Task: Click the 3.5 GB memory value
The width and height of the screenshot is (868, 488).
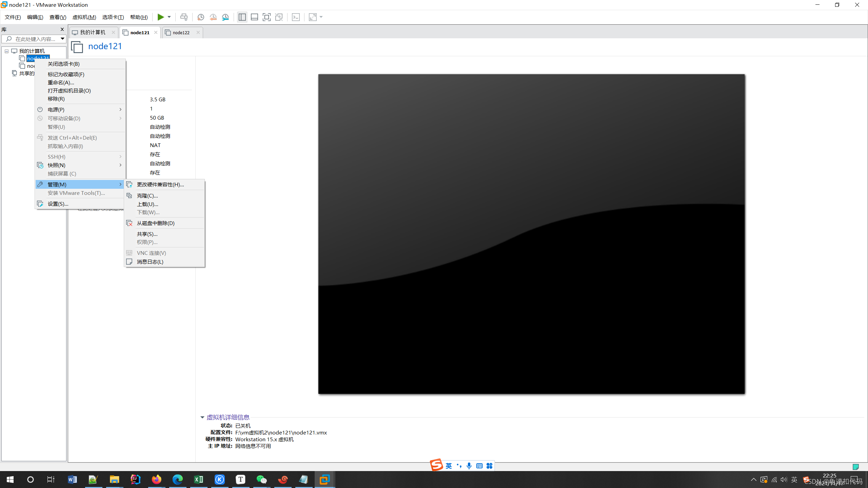Action: [x=158, y=99]
